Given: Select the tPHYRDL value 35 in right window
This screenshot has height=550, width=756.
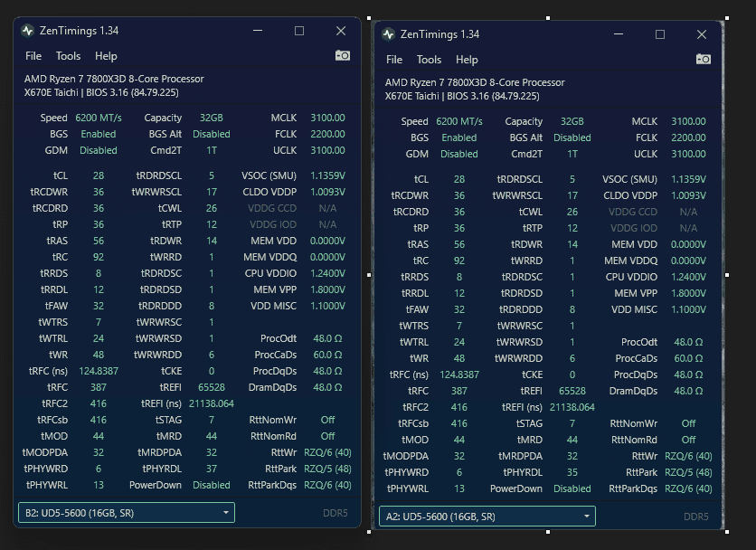Looking at the screenshot, I should pos(572,472).
